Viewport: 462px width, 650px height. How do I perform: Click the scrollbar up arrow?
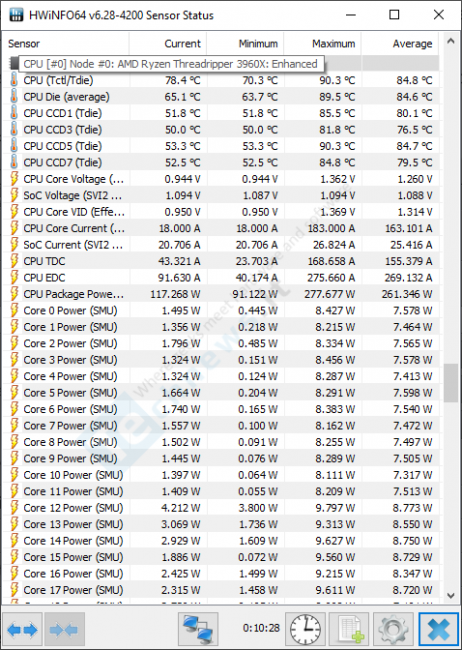tap(450, 41)
